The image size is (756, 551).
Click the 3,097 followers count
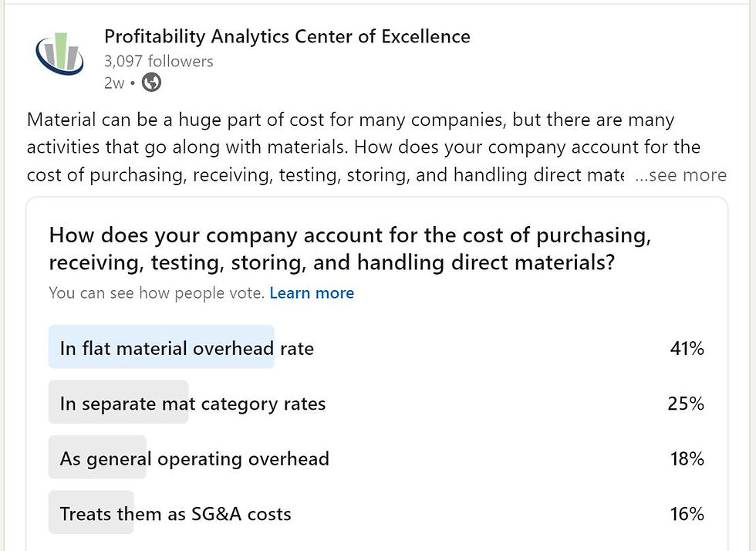tap(159, 61)
